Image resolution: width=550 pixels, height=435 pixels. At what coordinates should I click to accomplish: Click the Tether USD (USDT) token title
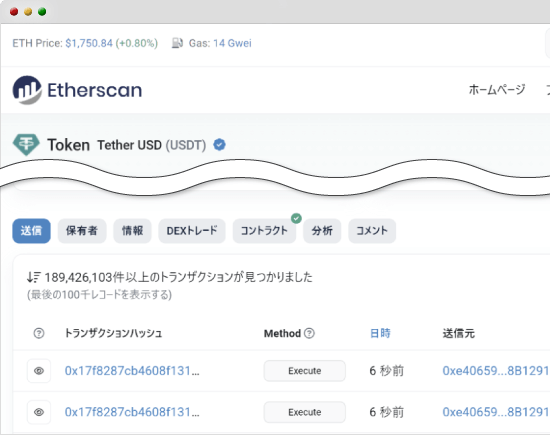[x=152, y=145]
